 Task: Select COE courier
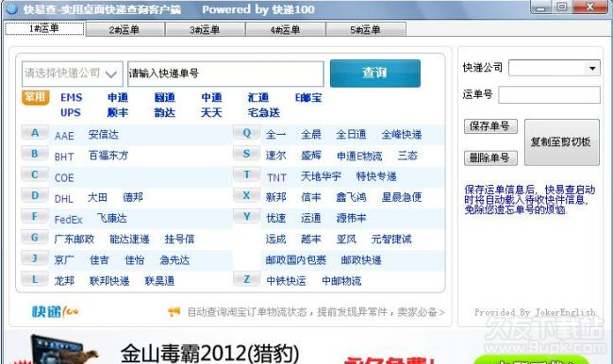tap(64, 178)
